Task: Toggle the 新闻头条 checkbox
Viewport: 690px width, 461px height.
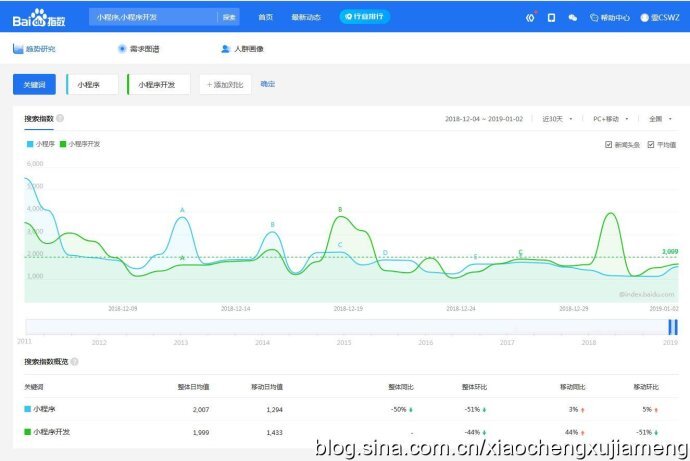Action: click(608, 145)
